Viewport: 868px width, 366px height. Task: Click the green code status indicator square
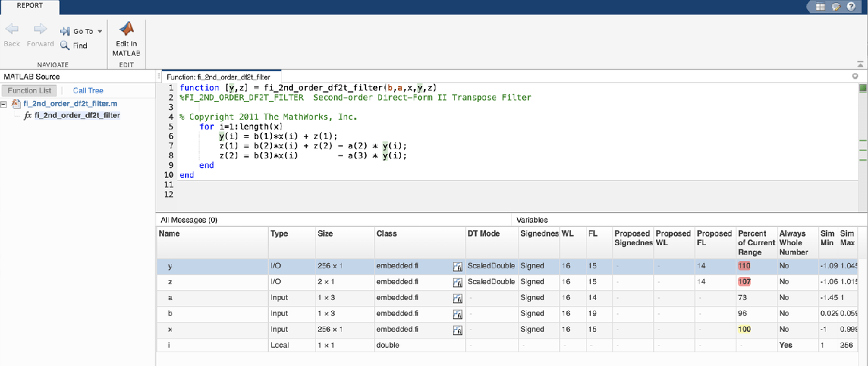[x=862, y=88]
